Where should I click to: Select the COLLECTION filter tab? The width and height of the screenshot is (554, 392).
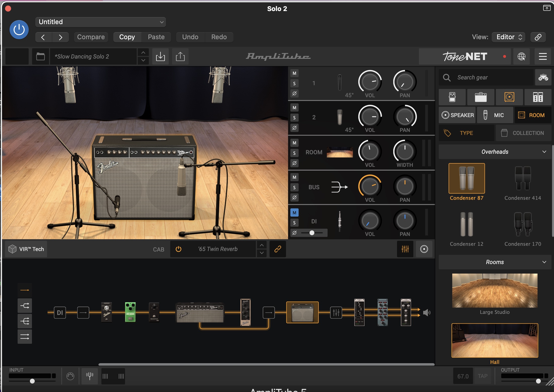(524, 133)
